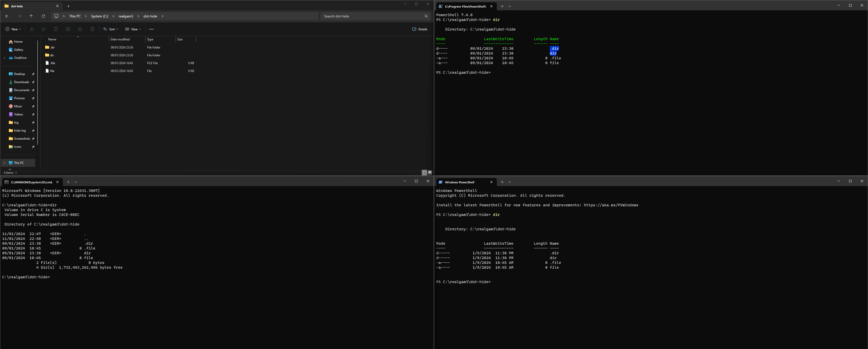Open the See more (three dots) menu
868x349 pixels.
point(151,29)
